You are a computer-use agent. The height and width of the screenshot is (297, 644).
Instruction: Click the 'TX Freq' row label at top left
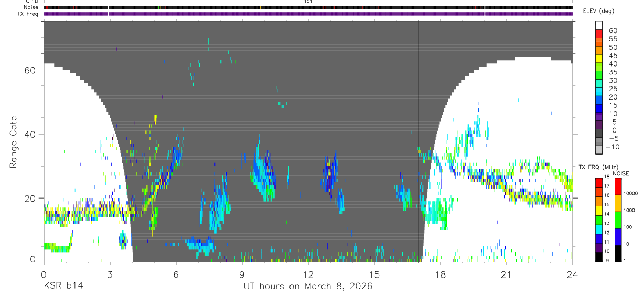[x=28, y=14]
